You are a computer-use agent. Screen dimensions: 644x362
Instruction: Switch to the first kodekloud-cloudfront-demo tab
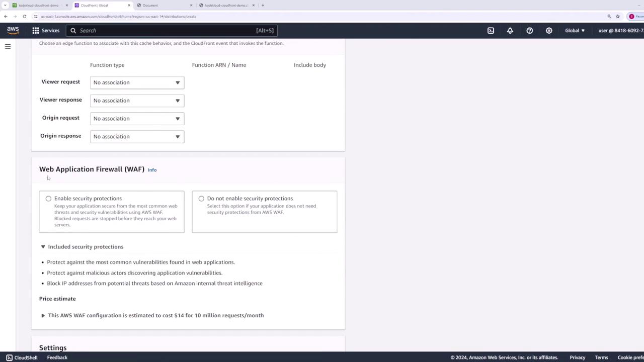pyautogui.click(x=39, y=6)
